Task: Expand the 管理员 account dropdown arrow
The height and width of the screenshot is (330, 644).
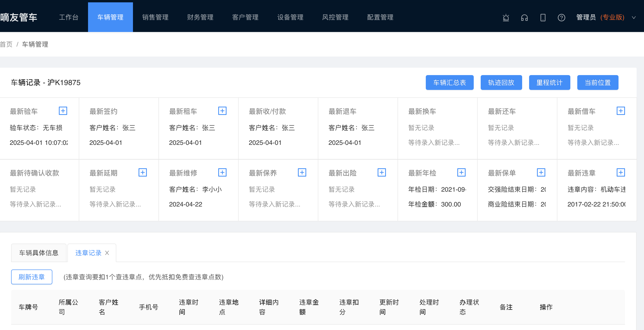Action: click(634, 18)
